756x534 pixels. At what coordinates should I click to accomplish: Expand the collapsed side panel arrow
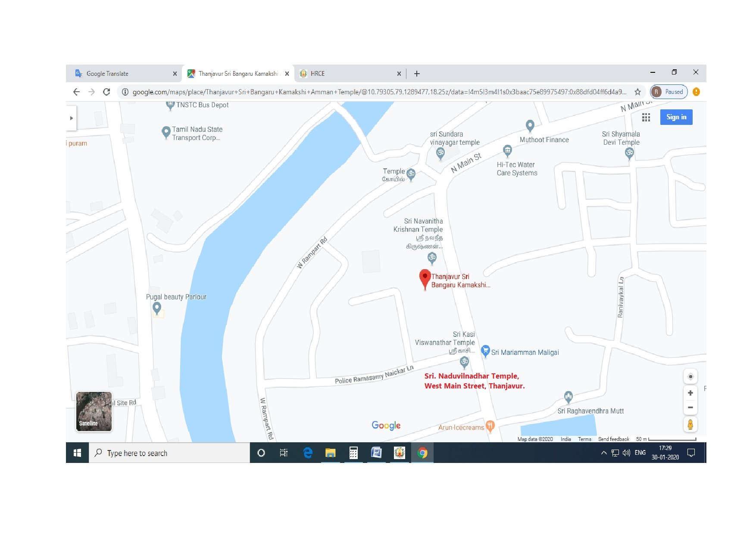tap(71, 118)
